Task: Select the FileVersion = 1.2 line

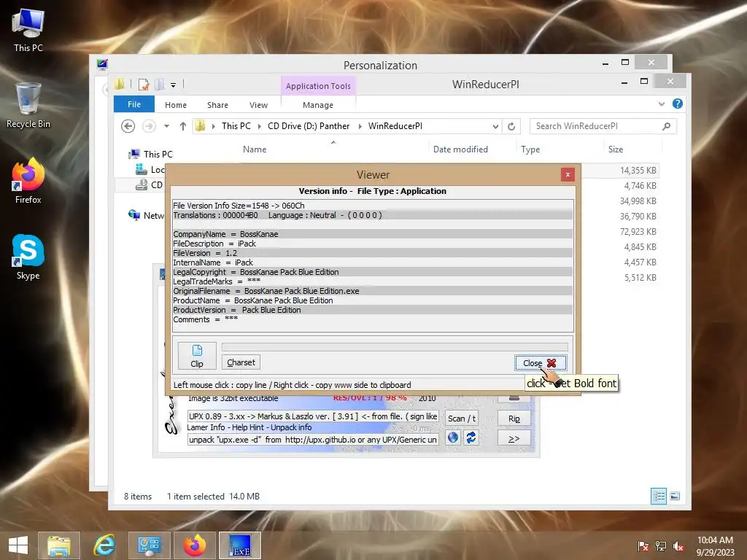Action: point(373,253)
